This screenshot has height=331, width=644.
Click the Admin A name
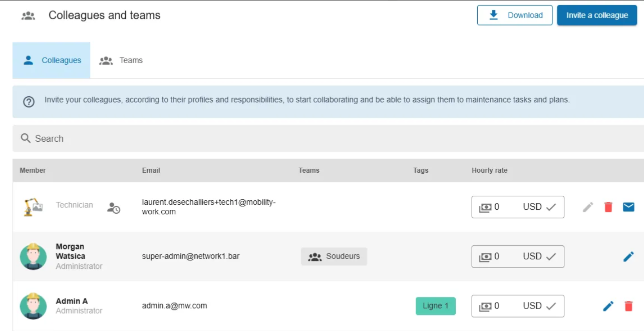(72, 301)
